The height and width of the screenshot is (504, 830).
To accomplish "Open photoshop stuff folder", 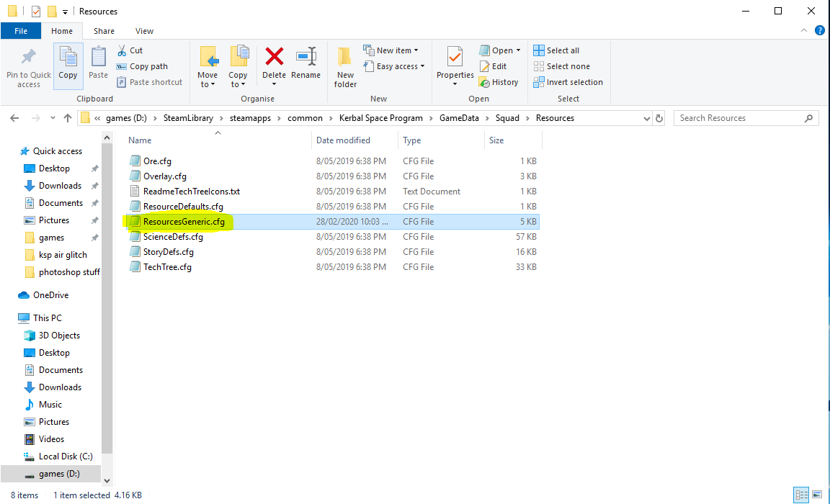I will [69, 272].
